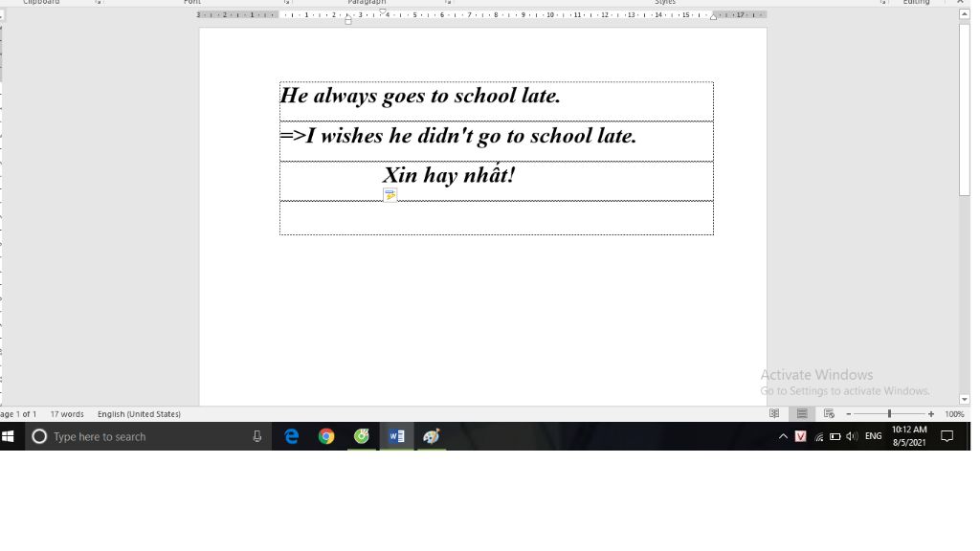Click inside the empty last table row
This screenshot has height=551, width=980.
click(x=497, y=218)
